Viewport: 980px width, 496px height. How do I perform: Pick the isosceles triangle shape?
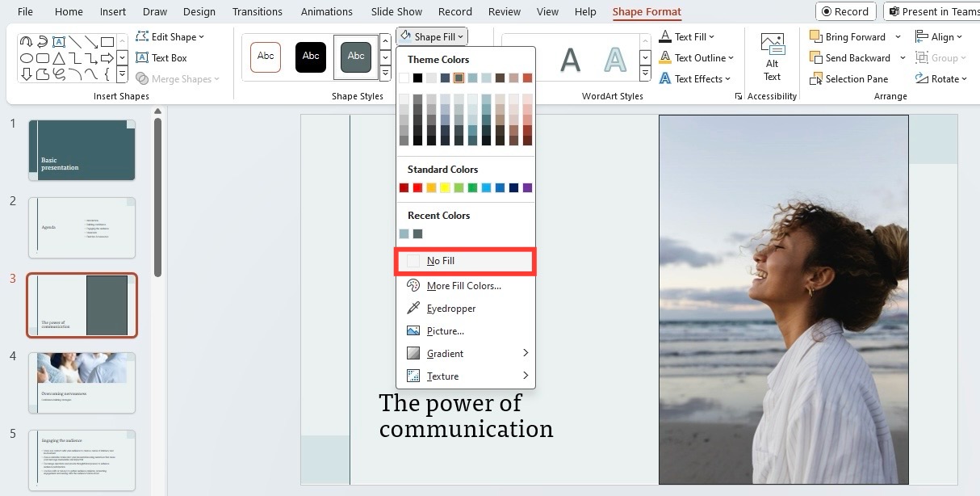(x=59, y=58)
